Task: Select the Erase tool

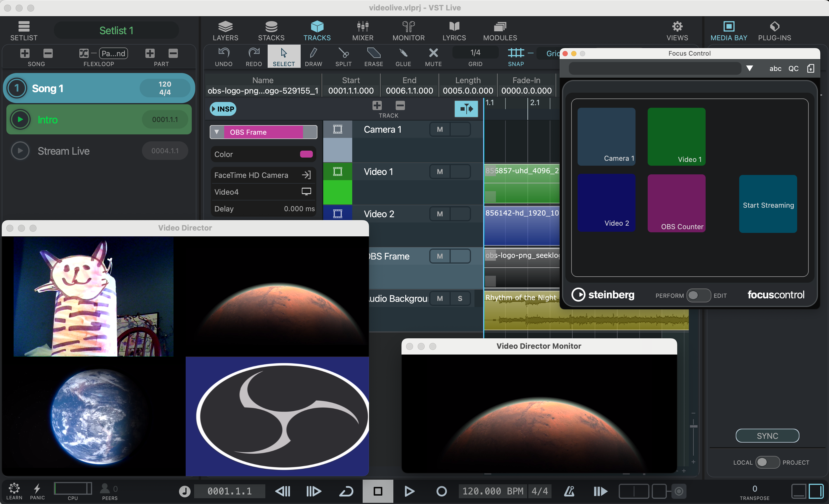Action: pyautogui.click(x=373, y=56)
